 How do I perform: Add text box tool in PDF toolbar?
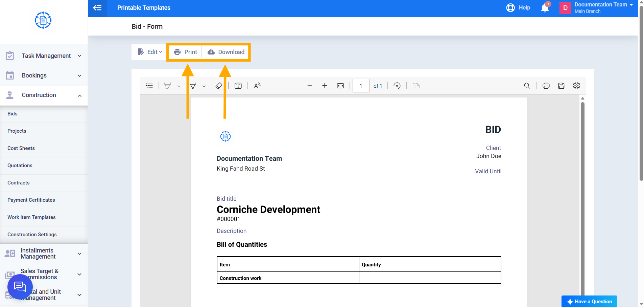(238, 86)
